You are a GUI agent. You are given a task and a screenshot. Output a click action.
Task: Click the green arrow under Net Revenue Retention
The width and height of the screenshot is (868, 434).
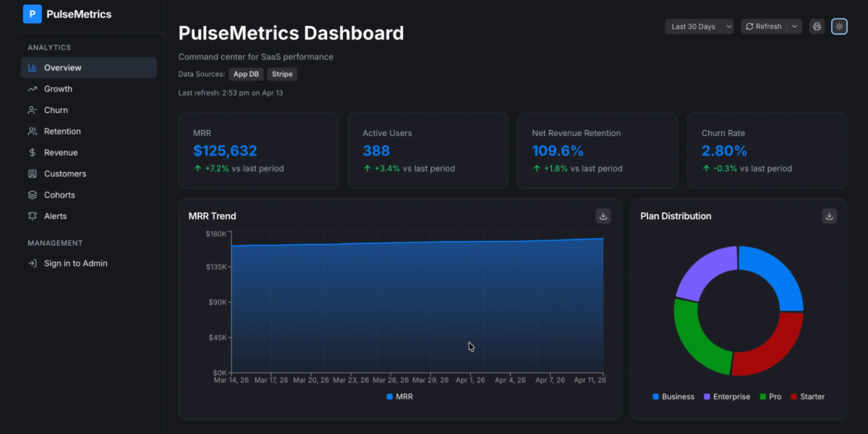[x=536, y=169]
